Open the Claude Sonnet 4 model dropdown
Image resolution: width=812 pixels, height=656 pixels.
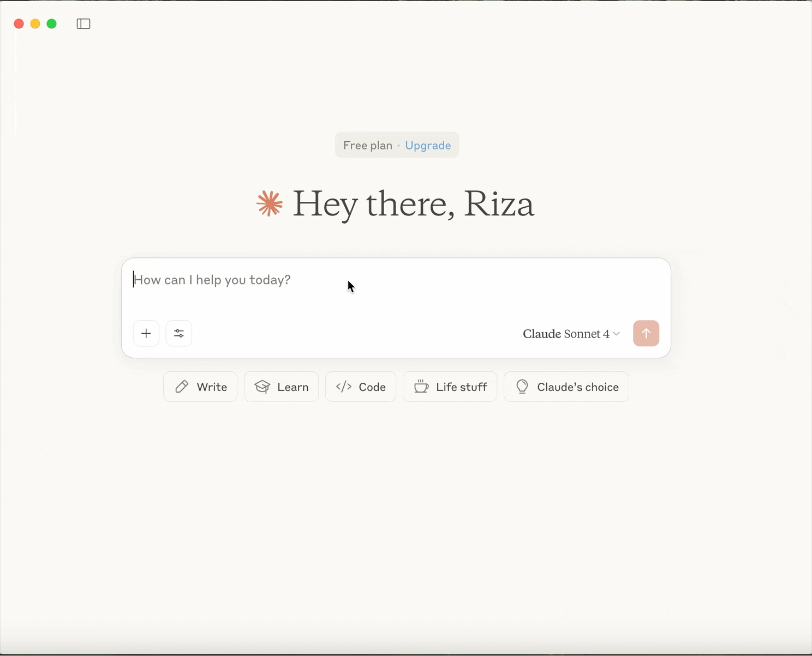click(x=571, y=334)
